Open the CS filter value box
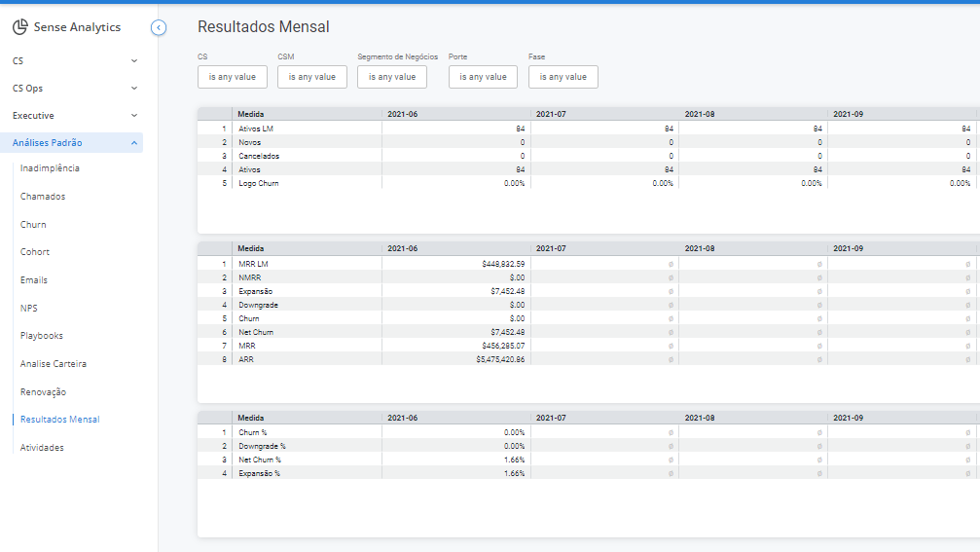Image resolution: width=980 pixels, height=552 pixels. point(233,77)
